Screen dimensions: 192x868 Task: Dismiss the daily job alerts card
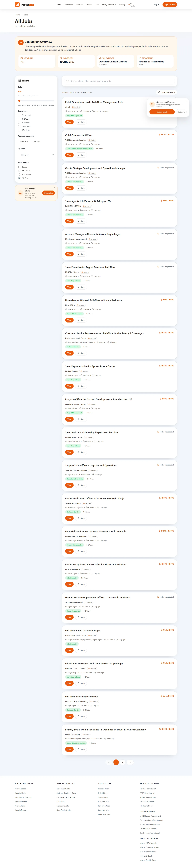coord(55,188)
